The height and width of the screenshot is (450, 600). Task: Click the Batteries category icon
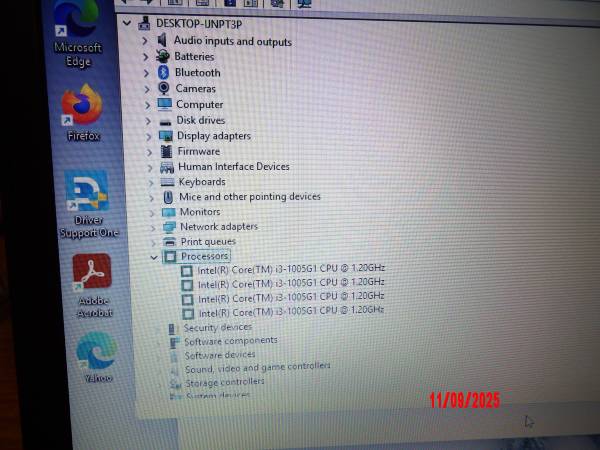point(164,57)
